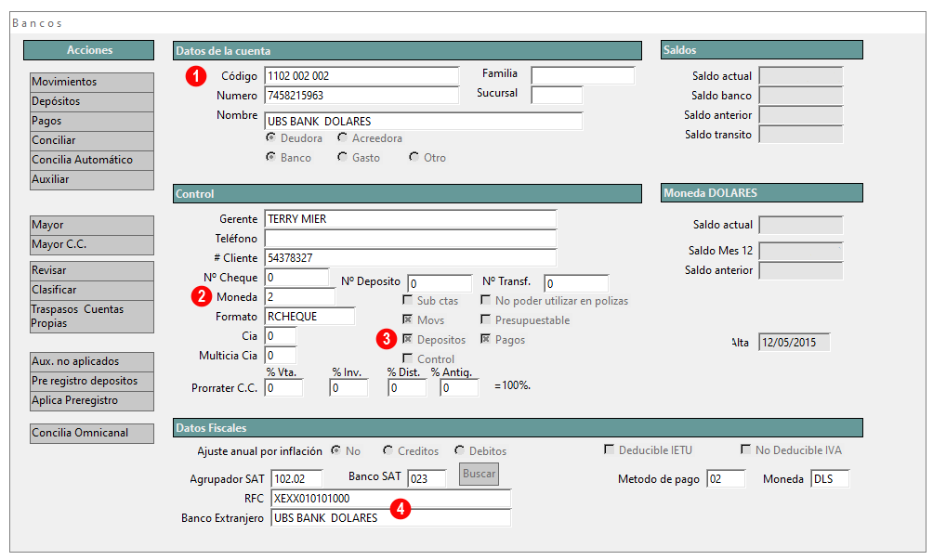933x560 pixels.
Task: Enable No Deducible IVA checkbox
Action: (x=745, y=449)
